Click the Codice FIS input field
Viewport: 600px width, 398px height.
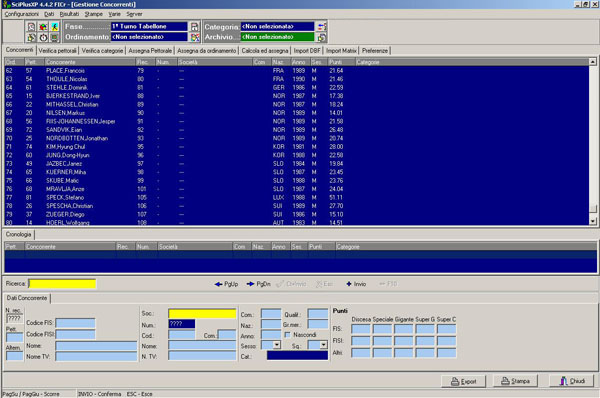click(75, 323)
